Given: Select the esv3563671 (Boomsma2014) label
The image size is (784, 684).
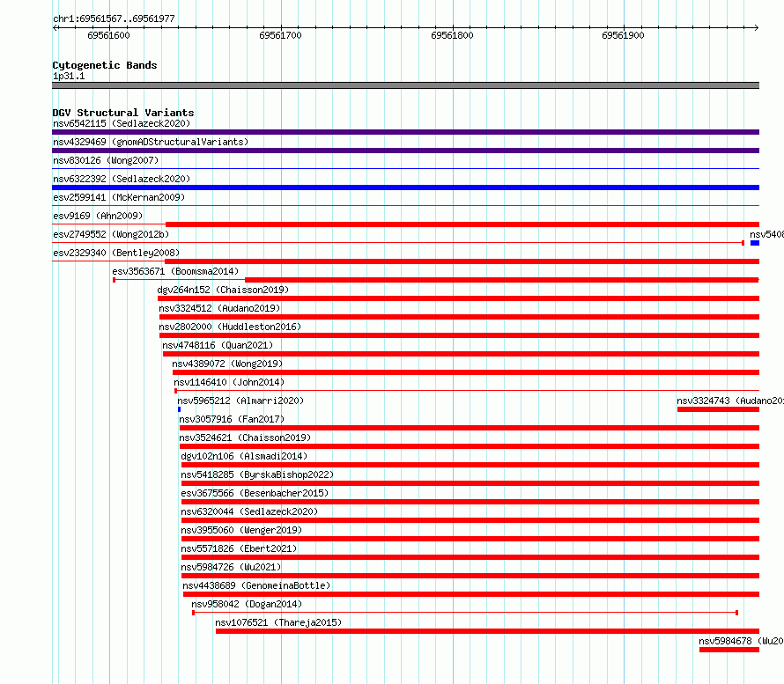Looking at the screenshot, I should 175,271.
